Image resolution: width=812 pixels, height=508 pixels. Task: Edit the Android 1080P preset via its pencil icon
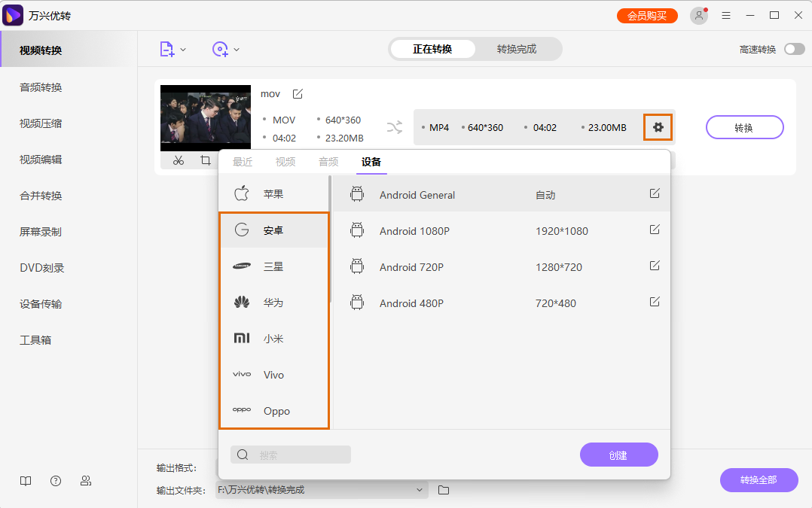(654, 230)
